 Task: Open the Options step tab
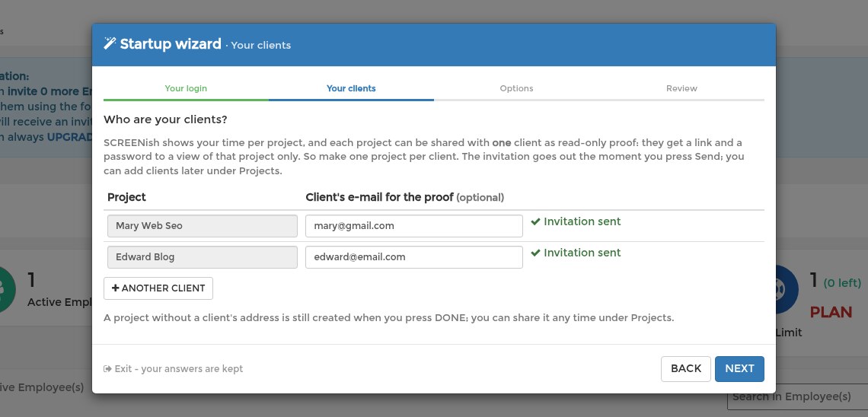[x=516, y=88]
